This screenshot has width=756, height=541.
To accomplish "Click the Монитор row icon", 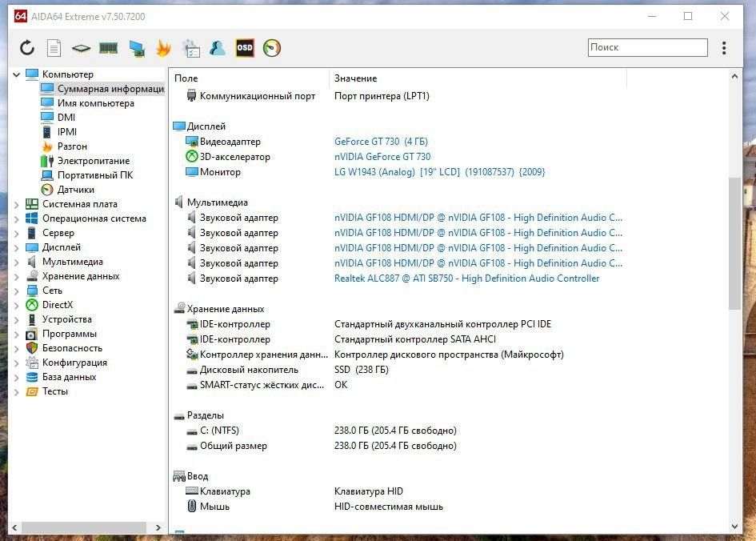I will (192, 171).
